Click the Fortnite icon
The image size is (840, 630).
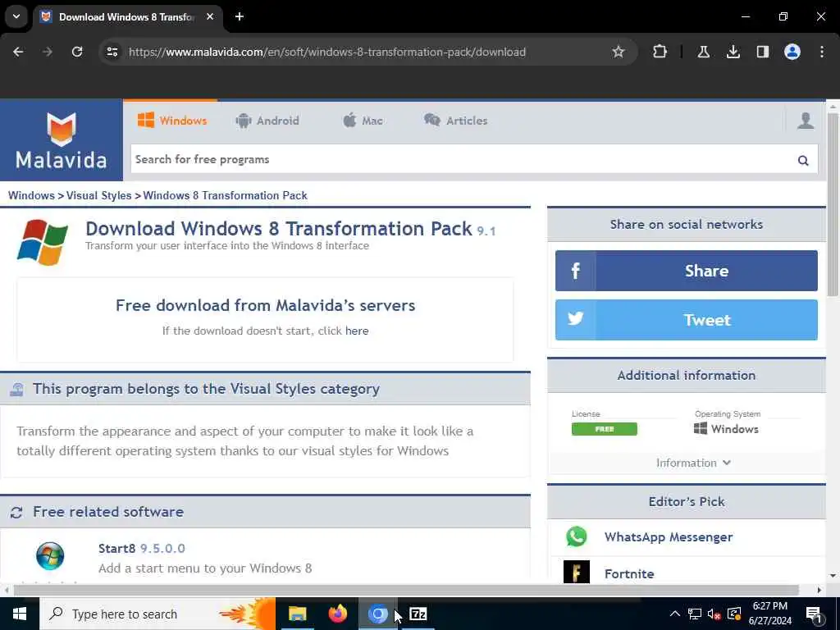coord(577,572)
